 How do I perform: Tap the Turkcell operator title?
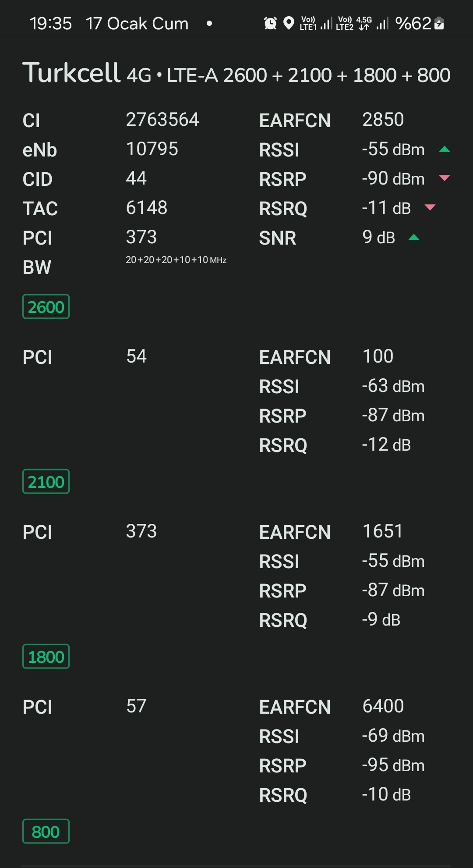[71, 73]
